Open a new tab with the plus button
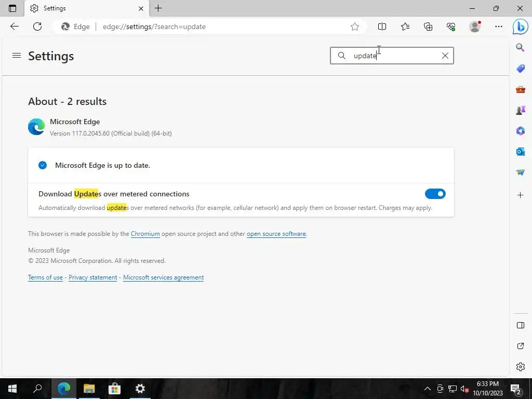This screenshot has height=399, width=532. 158,8
